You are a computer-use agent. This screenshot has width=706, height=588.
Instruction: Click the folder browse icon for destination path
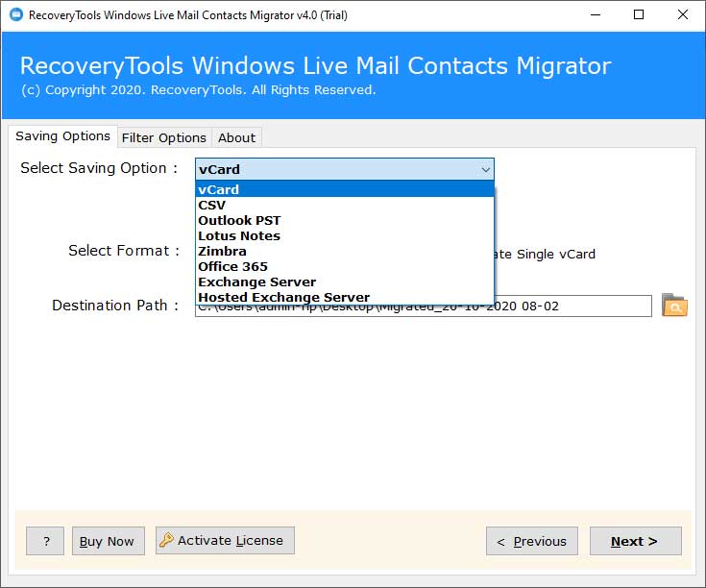[x=674, y=306]
